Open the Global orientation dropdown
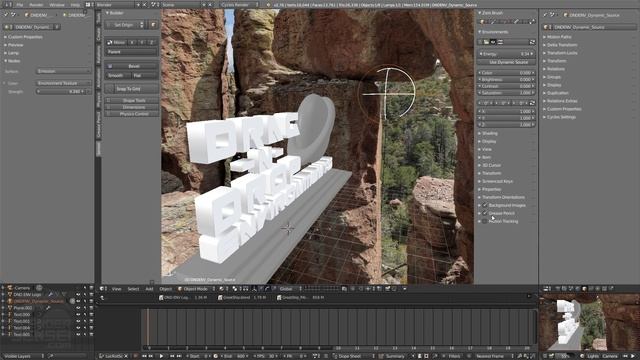The width and height of the screenshot is (640, 360). point(291,289)
